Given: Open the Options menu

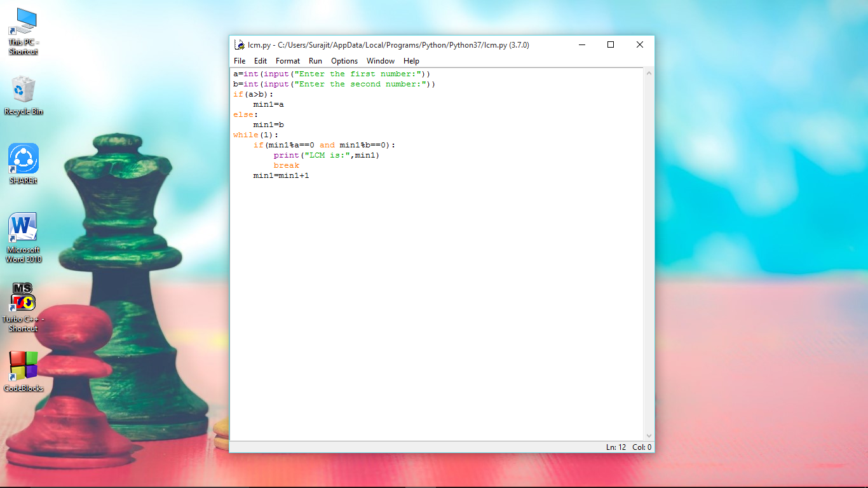Looking at the screenshot, I should coord(344,61).
